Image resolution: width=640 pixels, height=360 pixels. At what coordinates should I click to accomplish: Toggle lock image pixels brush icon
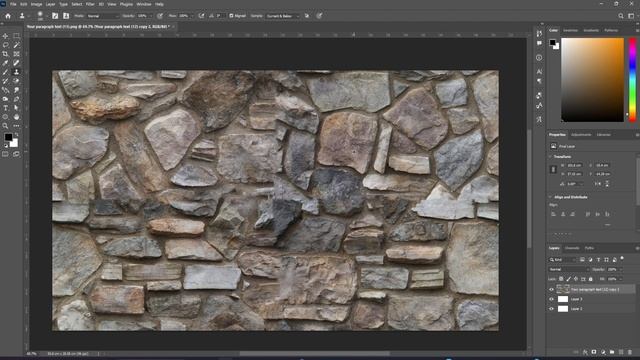tap(569, 279)
